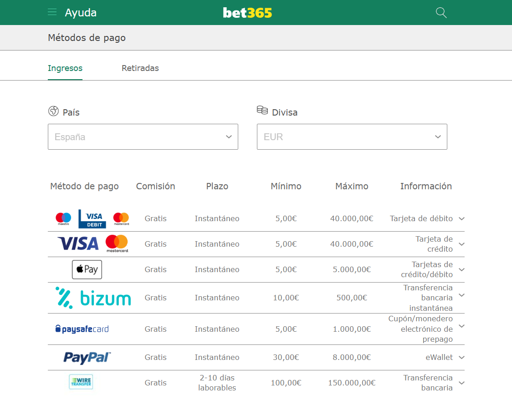The height and width of the screenshot is (420, 512).
Task: Click the 40.000,00€ maximum for debit cards
Action: point(352,218)
